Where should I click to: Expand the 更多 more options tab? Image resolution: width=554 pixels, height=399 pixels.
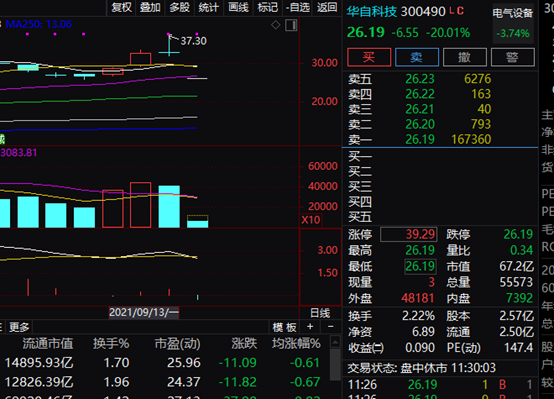pyautogui.click(x=19, y=327)
